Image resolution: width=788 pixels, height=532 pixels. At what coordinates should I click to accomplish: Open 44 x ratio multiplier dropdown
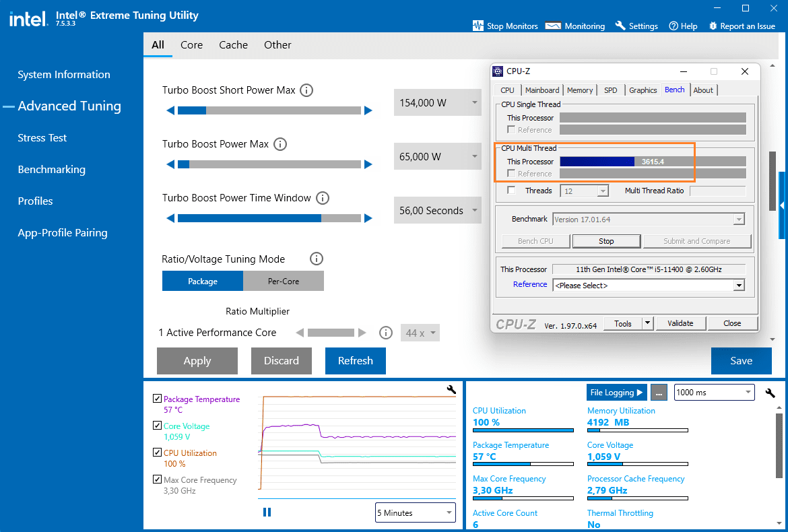click(420, 333)
